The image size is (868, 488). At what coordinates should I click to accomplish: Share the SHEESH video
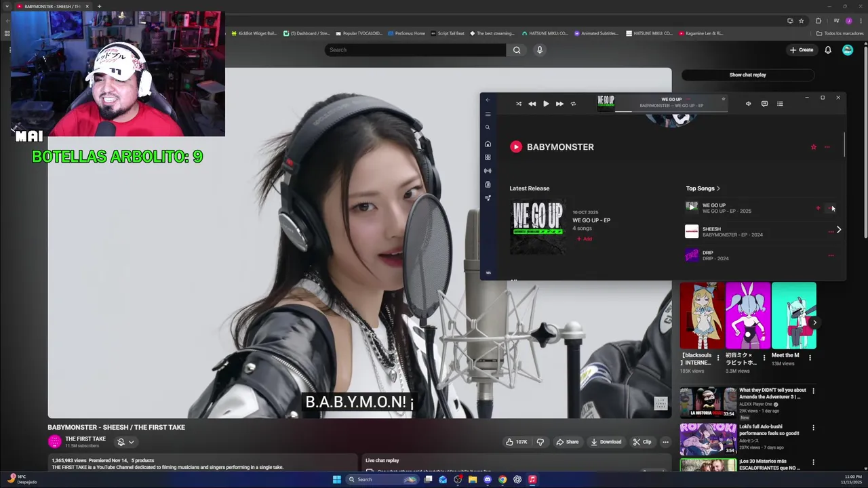pyautogui.click(x=568, y=442)
